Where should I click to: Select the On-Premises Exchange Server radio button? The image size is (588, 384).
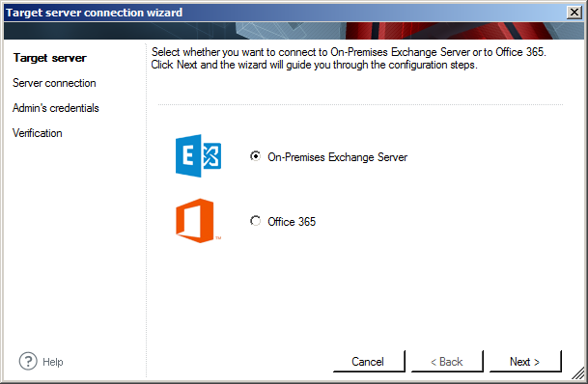(x=255, y=156)
